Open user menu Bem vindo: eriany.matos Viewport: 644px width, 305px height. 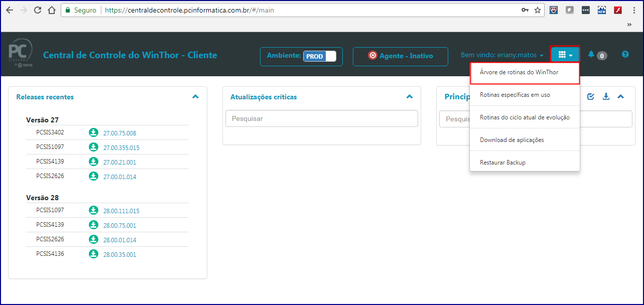tap(502, 55)
